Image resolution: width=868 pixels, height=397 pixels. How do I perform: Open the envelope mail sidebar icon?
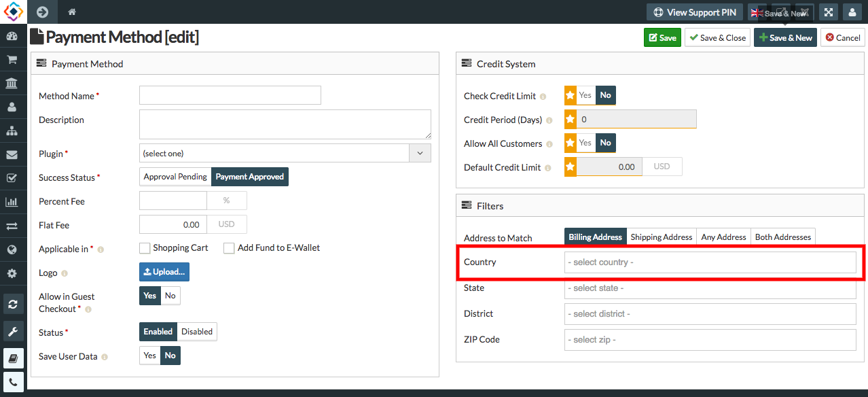[x=12, y=154]
